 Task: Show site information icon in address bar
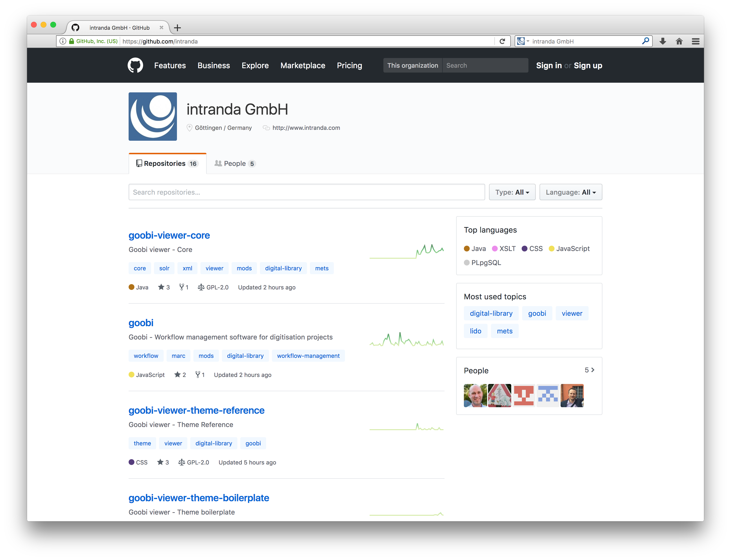(x=63, y=41)
